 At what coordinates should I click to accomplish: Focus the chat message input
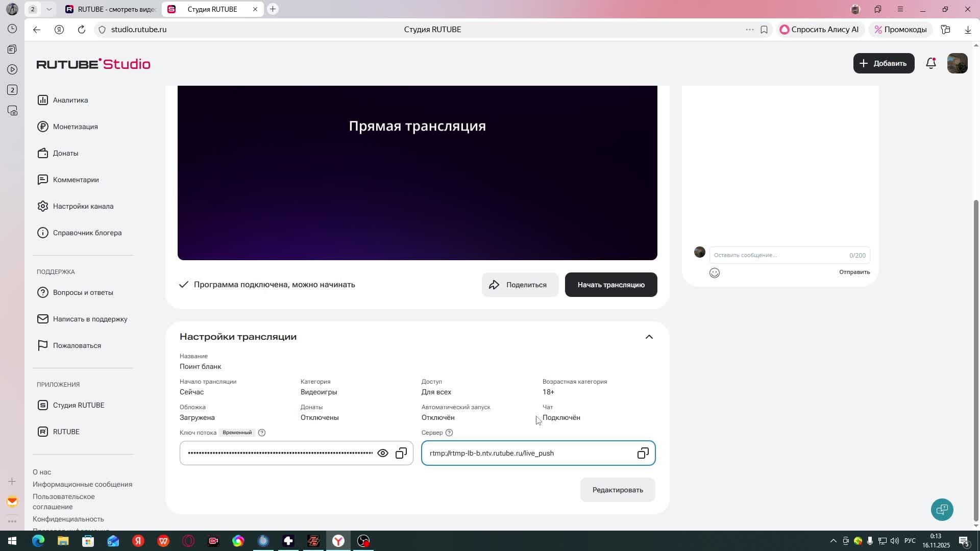coord(776,255)
